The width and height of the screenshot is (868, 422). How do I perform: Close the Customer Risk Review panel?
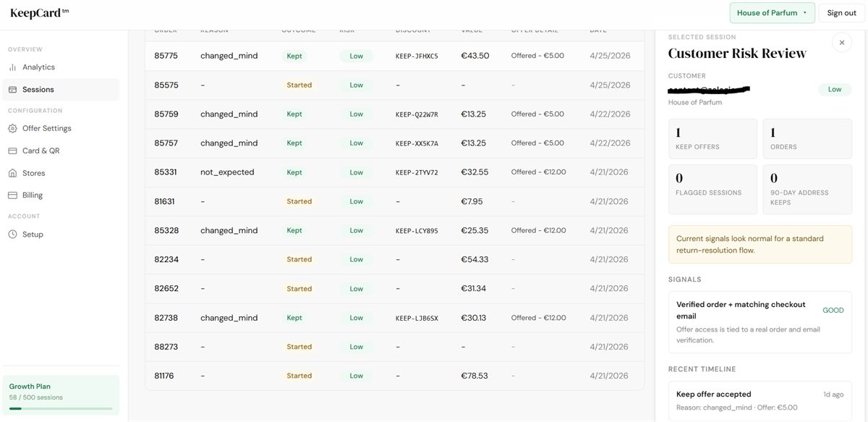click(841, 43)
